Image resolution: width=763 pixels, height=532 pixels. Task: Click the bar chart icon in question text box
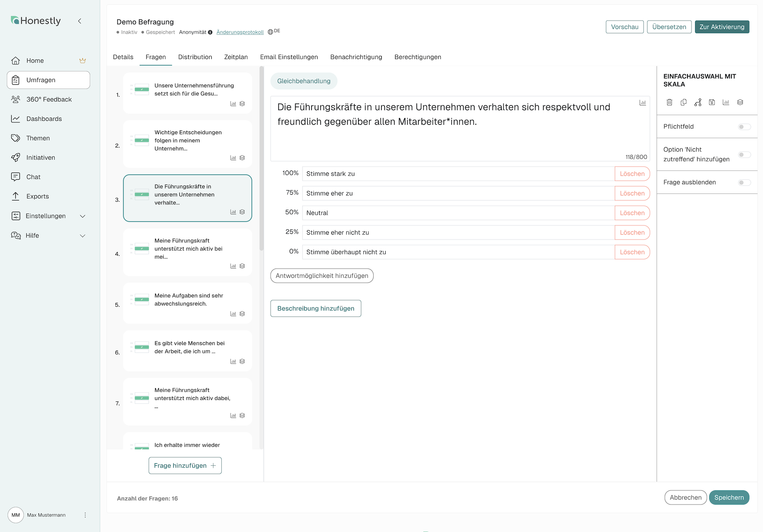(642, 103)
